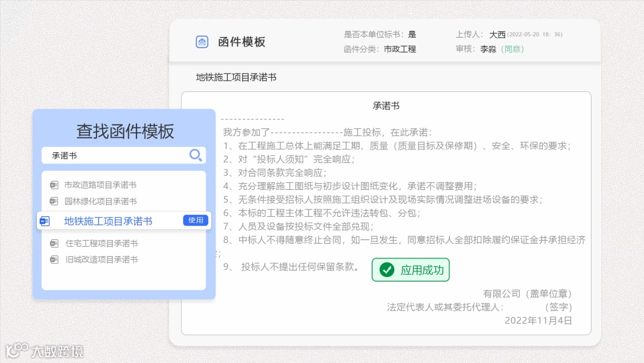Click 投标人不提出任何保留条款 line
The width and height of the screenshot is (644, 363).
click(292, 267)
